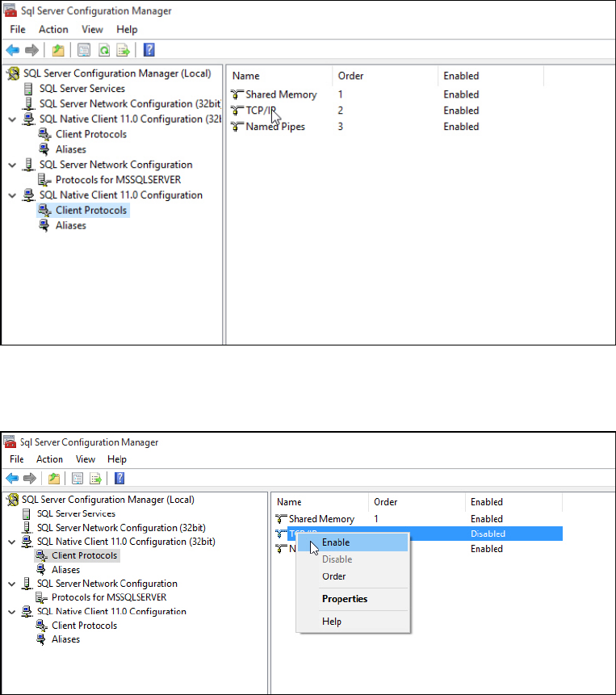
Task: Click Refresh icon in top window toolbar
Action: 103,50
